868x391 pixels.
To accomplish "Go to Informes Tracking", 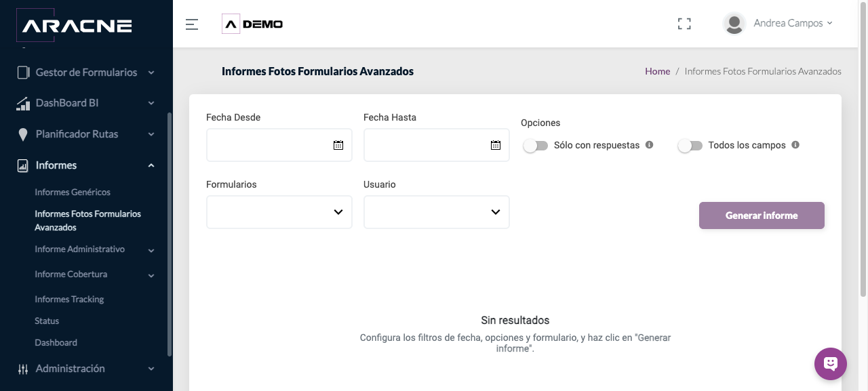I will point(69,300).
